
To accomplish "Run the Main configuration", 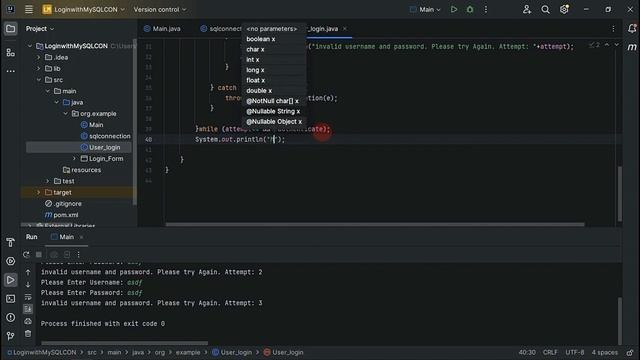I will (453, 9).
